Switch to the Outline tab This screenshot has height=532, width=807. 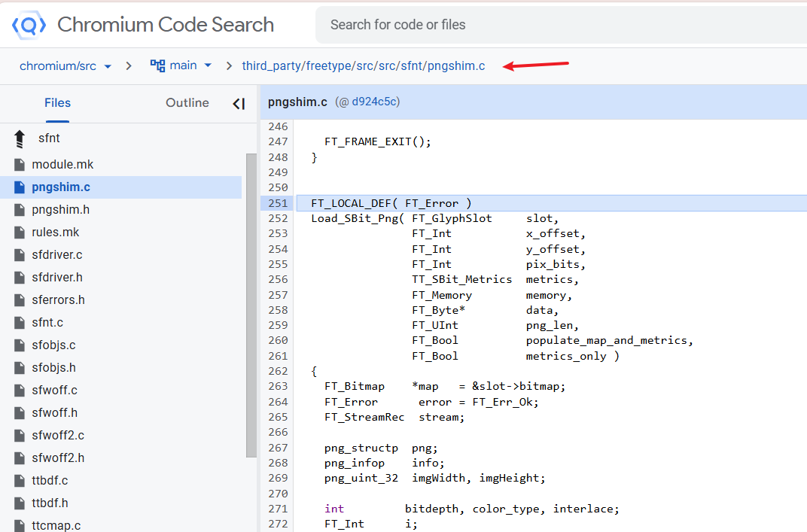(187, 103)
